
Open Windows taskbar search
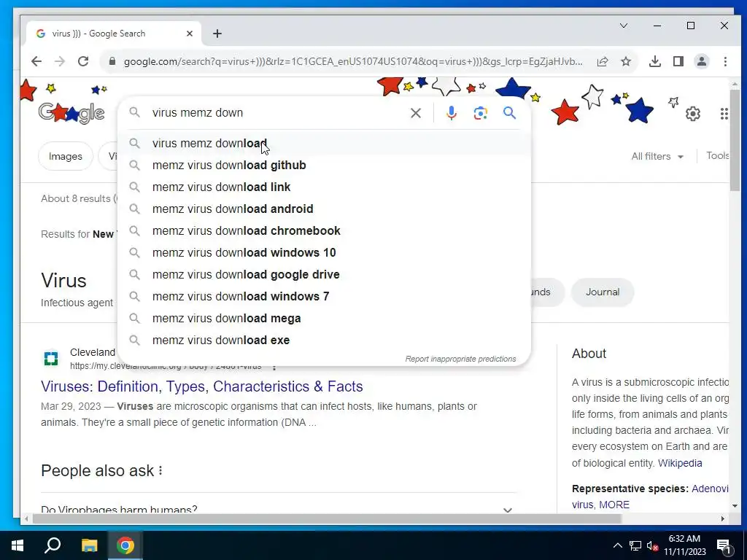pos(53,545)
